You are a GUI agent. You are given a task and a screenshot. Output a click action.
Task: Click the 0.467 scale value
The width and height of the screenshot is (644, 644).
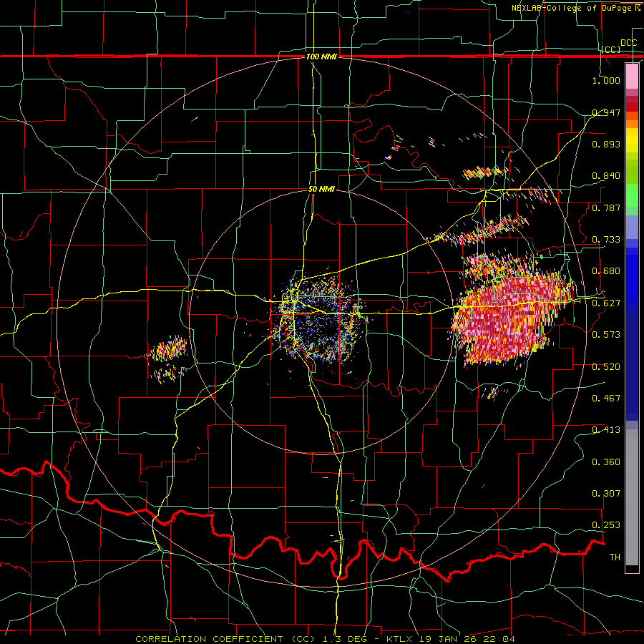[606, 398]
